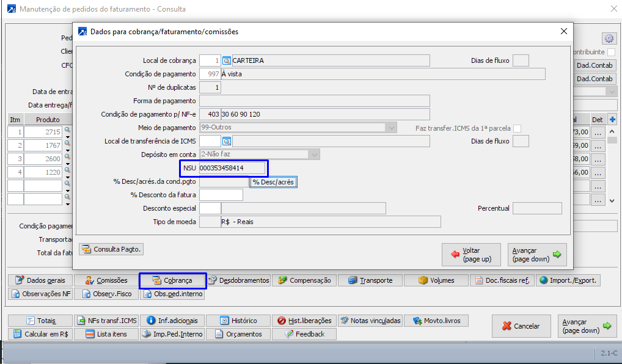The image size is (622, 364).
Task: Advance with the dialog's Avançar button
Action: (x=537, y=255)
